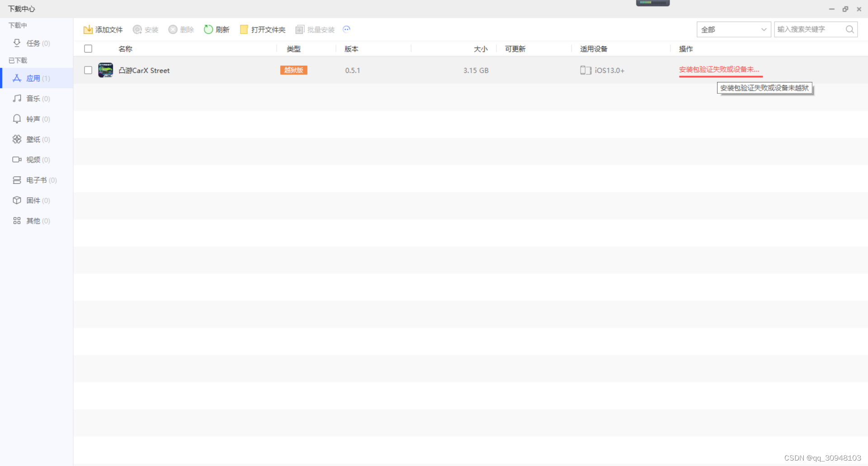
Task: Switch to the 音乐 music category
Action: click(33, 99)
